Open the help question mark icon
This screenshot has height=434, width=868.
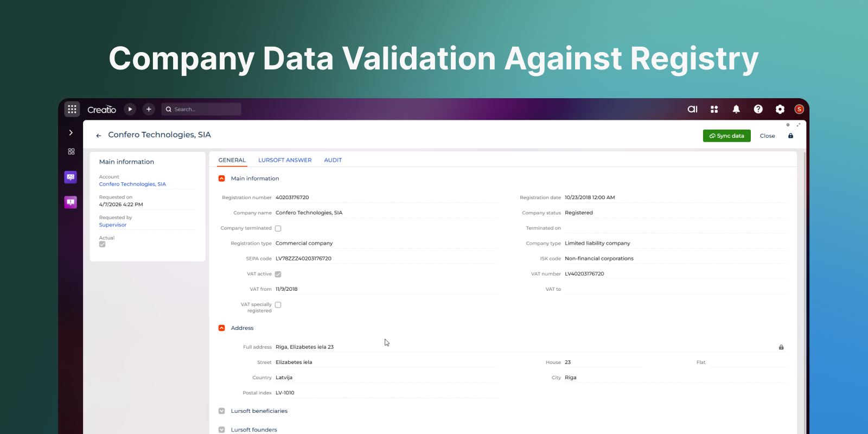[758, 109]
